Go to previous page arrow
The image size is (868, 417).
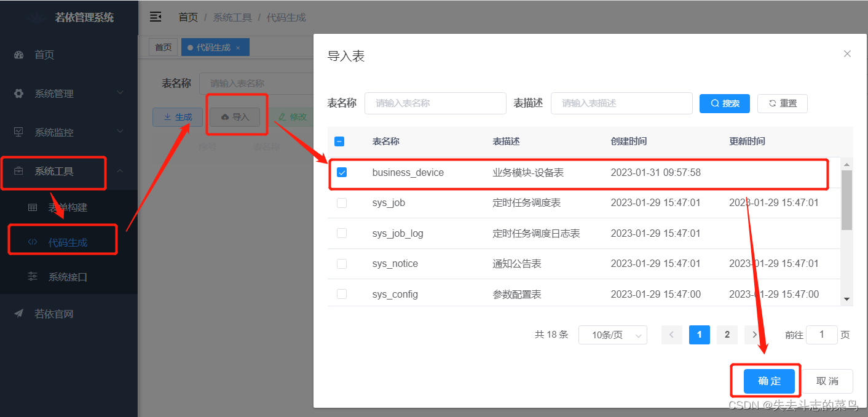(671, 335)
